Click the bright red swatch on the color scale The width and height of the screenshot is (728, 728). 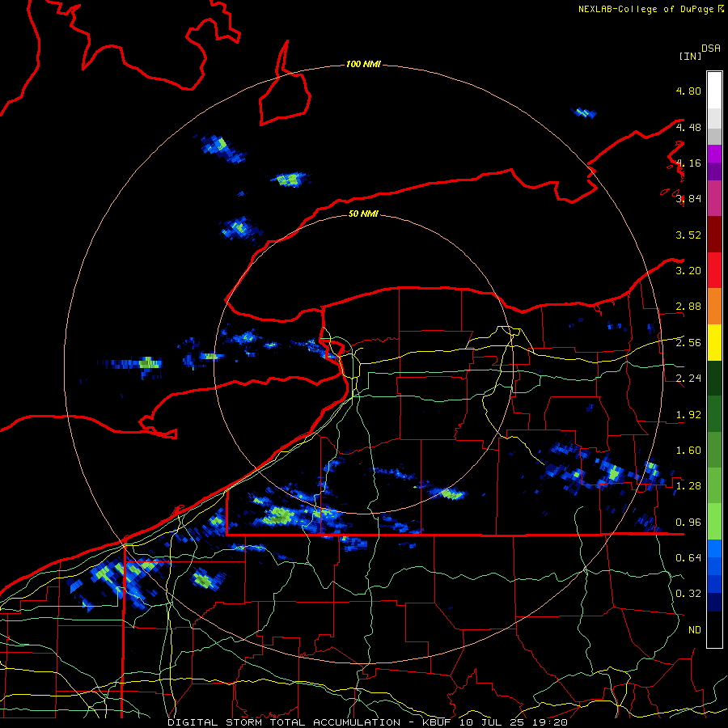pos(714,270)
